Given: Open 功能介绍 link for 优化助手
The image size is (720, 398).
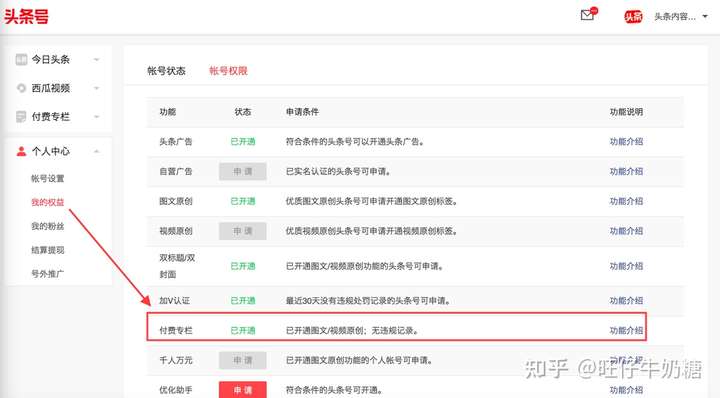Looking at the screenshot, I should [x=626, y=390].
